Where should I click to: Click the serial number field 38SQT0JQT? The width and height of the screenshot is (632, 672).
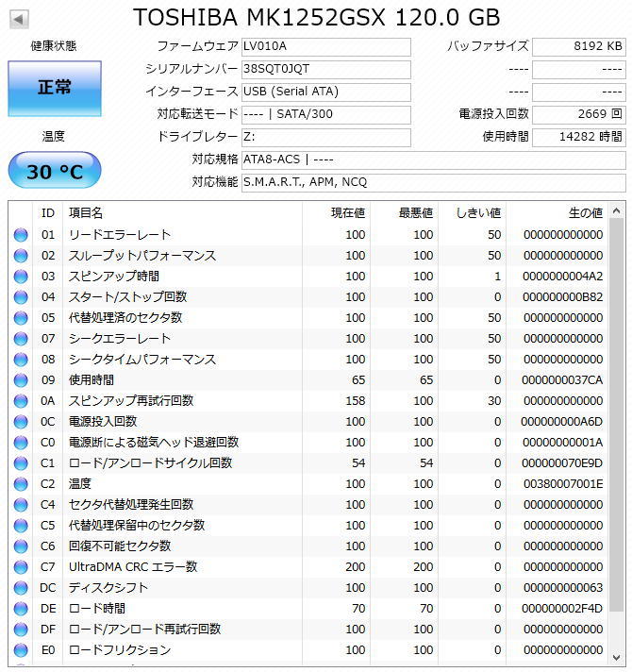tap(326, 70)
